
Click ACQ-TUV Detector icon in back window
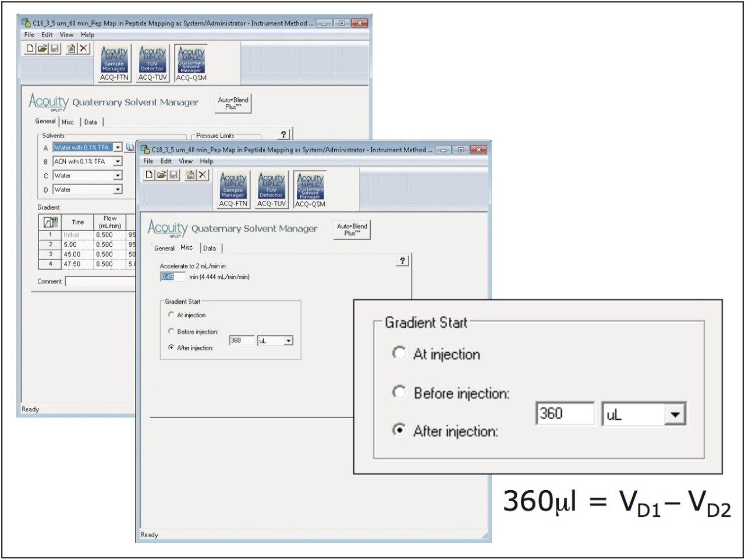[x=152, y=62]
